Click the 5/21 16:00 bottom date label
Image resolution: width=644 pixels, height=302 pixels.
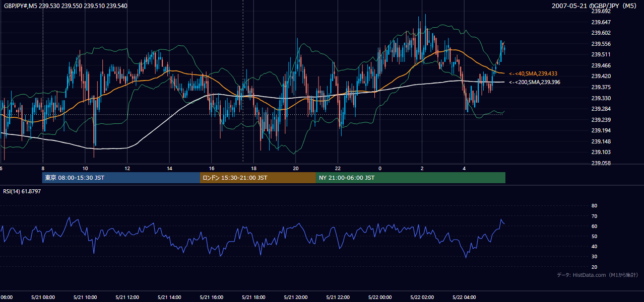[x=212, y=297]
